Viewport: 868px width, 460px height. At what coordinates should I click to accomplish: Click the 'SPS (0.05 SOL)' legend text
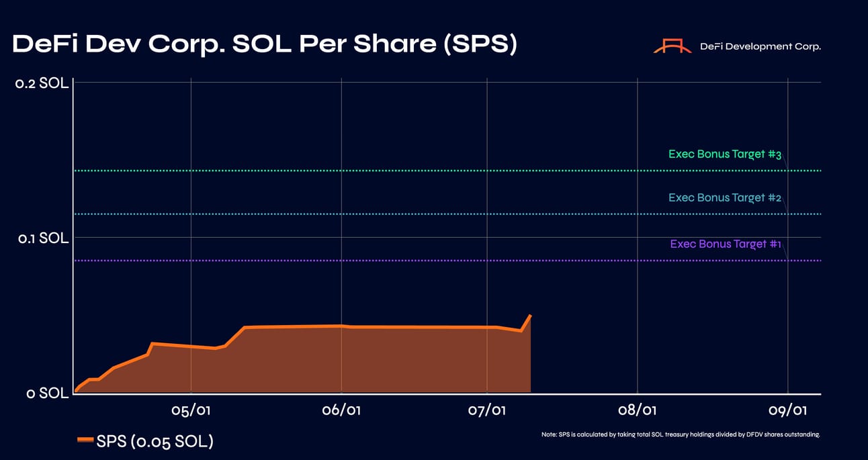click(x=155, y=442)
